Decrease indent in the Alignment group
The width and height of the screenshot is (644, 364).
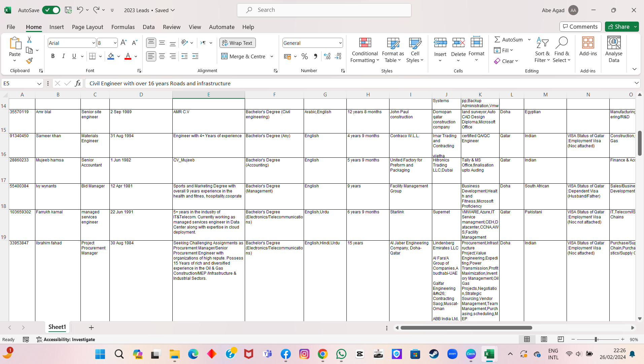coord(184,56)
